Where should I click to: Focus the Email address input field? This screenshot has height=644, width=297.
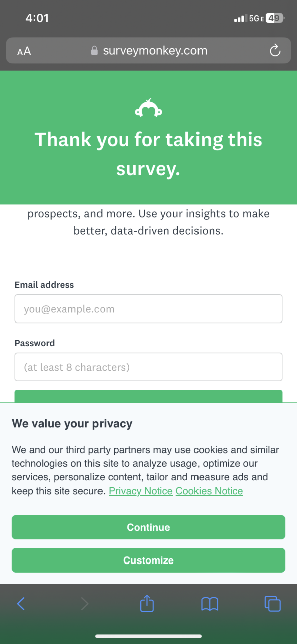(148, 309)
